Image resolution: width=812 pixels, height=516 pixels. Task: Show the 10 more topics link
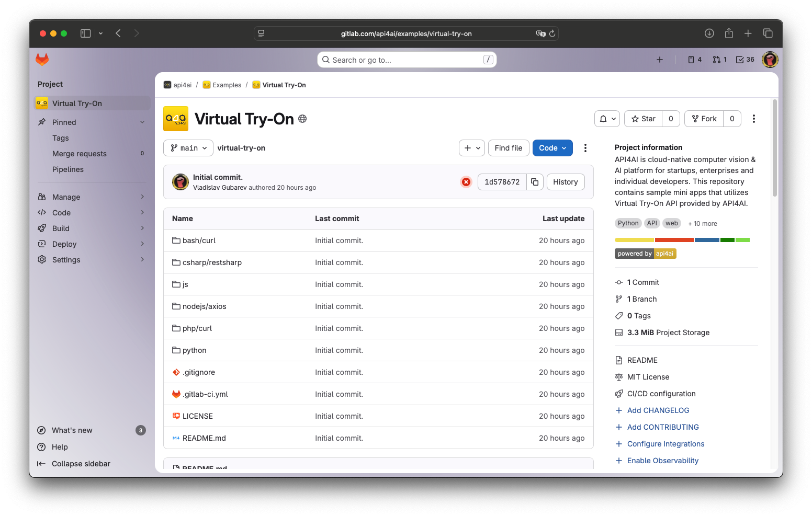[703, 224]
